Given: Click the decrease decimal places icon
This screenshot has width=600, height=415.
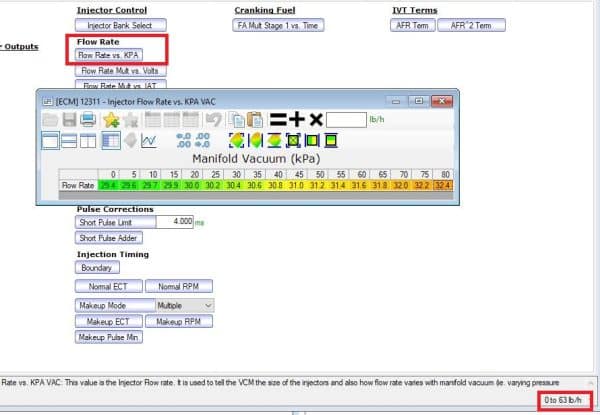Looking at the screenshot, I should pos(202,140).
